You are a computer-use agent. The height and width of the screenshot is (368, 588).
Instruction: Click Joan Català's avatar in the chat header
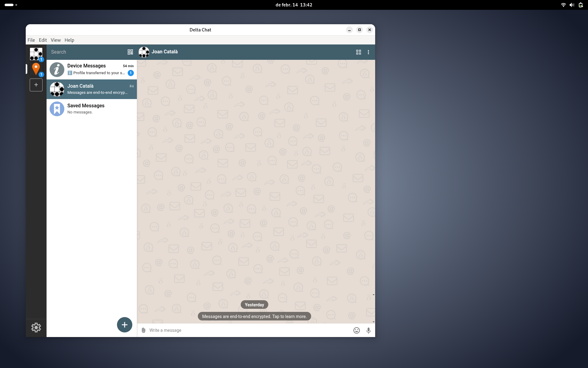(x=144, y=52)
